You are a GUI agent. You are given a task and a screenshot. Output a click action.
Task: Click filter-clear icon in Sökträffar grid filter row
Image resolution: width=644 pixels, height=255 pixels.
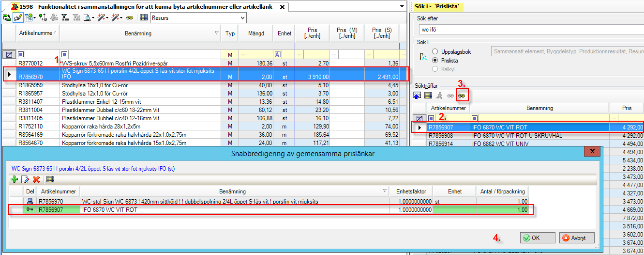[x=419, y=118]
